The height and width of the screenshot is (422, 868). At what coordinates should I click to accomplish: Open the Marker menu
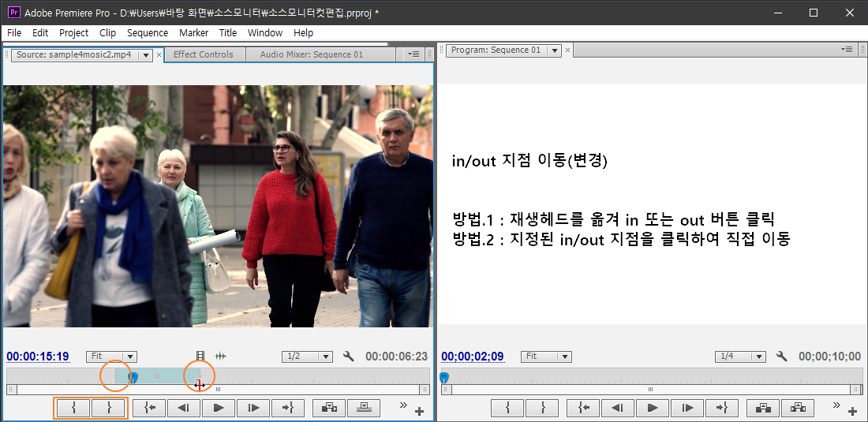(x=194, y=32)
